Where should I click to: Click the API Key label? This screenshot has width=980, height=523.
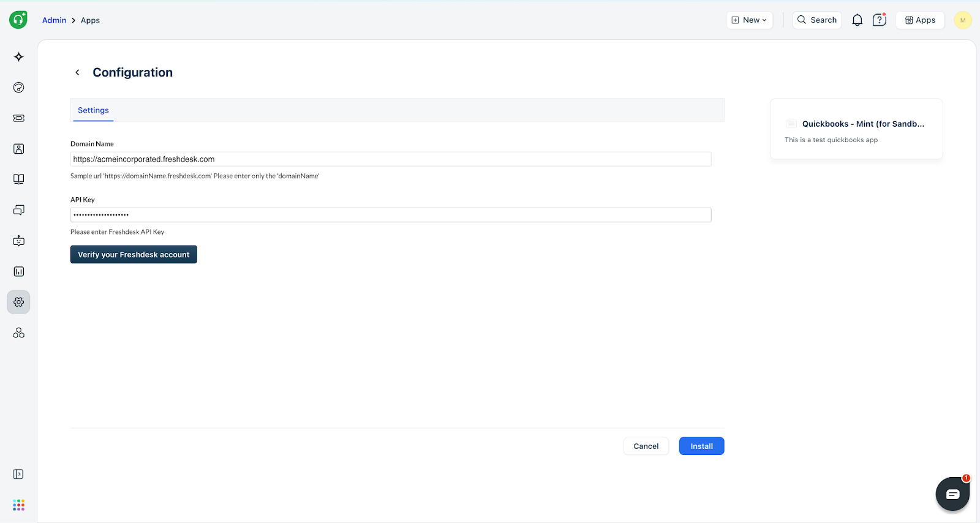[83, 200]
